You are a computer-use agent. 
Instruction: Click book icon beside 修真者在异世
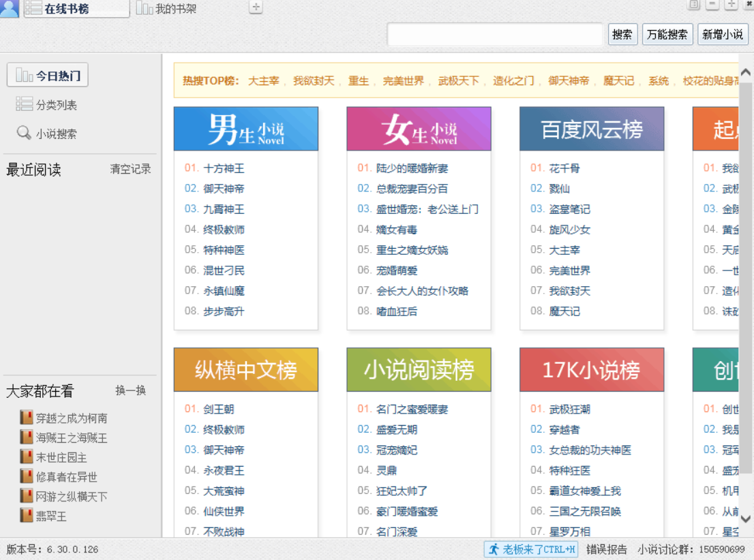click(x=27, y=476)
